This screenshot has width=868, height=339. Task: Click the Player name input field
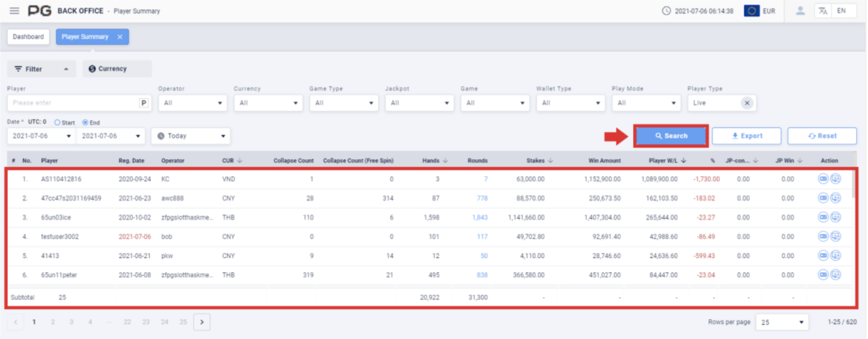[72, 103]
